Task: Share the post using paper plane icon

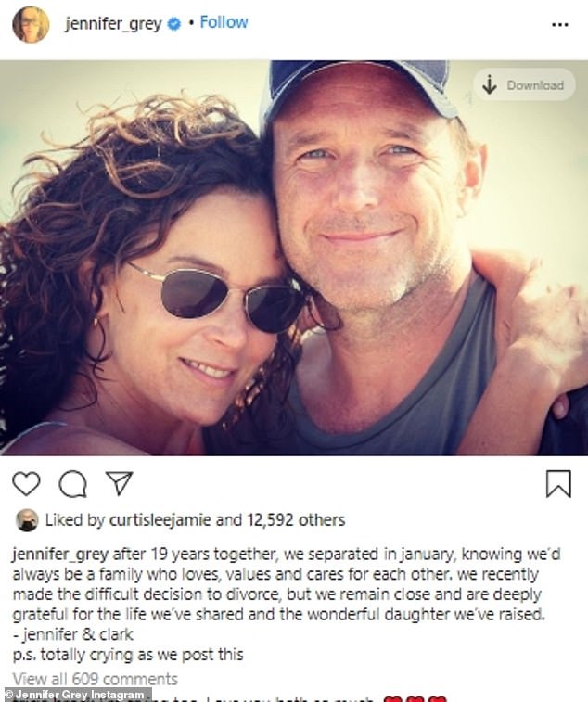Action: click(118, 483)
